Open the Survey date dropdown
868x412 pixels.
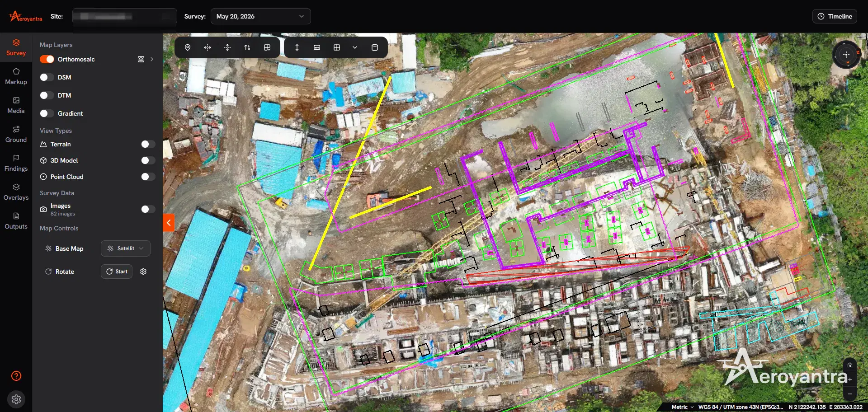point(260,16)
